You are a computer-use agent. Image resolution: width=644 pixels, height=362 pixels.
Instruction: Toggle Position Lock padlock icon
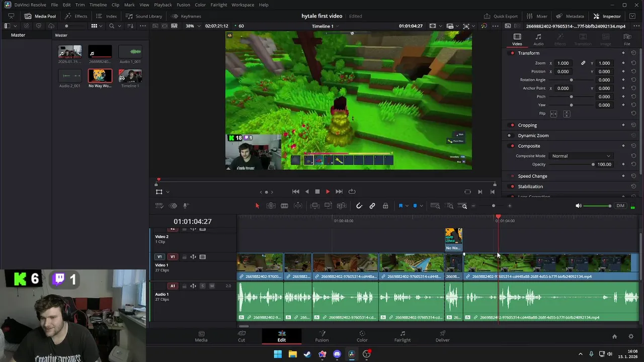(385, 206)
